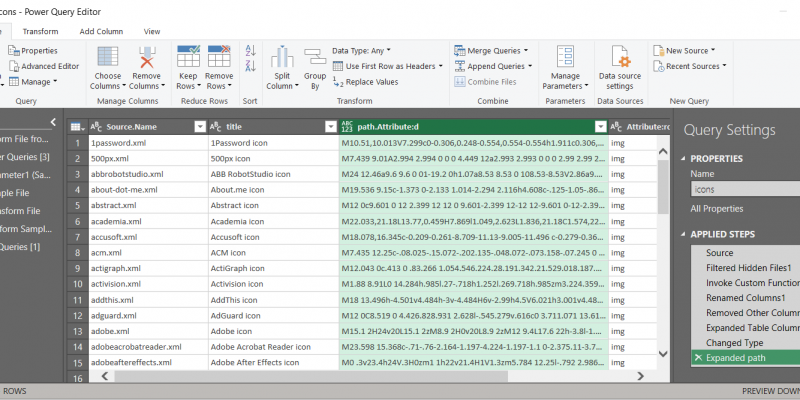Click the Keep Rows icon
800x400 pixels.
point(188,56)
